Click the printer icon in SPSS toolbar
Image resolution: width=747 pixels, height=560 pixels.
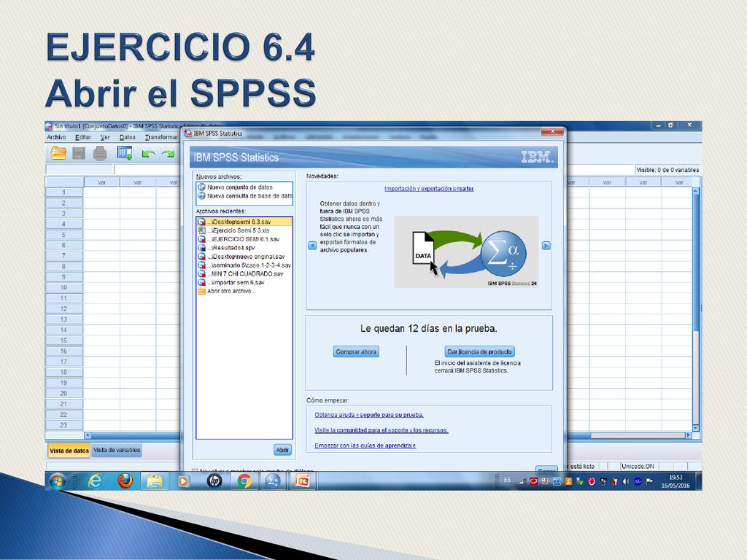tap(99, 153)
